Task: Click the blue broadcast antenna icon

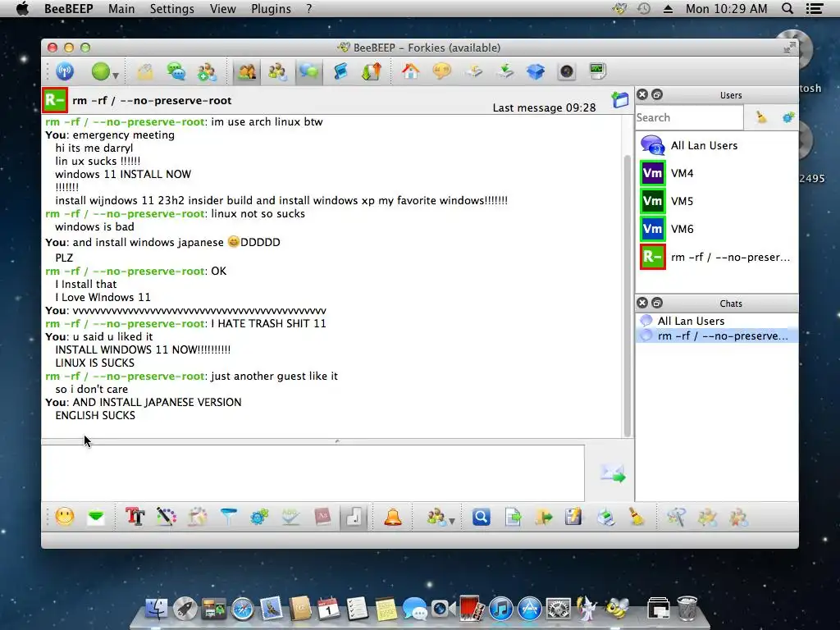Action: [x=65, y=71]
